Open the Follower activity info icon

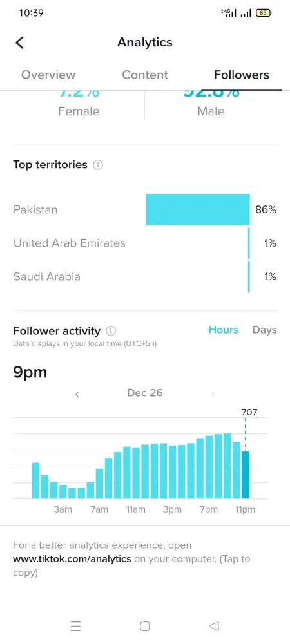pos(111,331)
